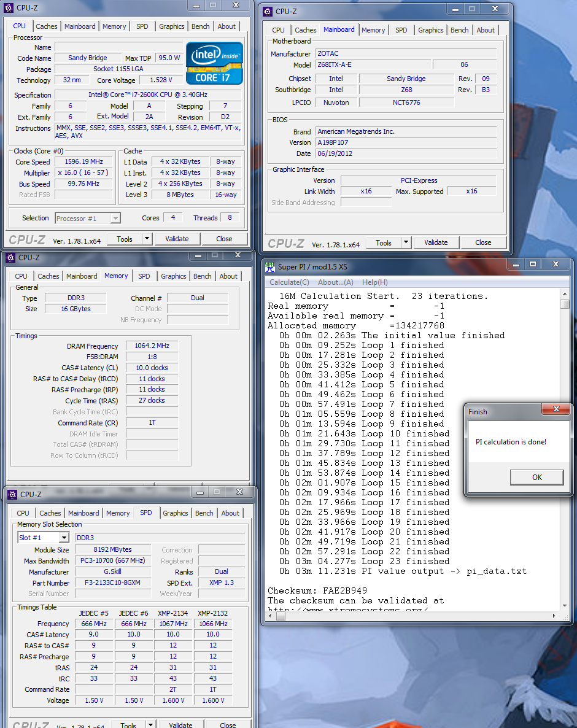
Task: Click the Multiplier value x 16.0
Action: [84, 172]
